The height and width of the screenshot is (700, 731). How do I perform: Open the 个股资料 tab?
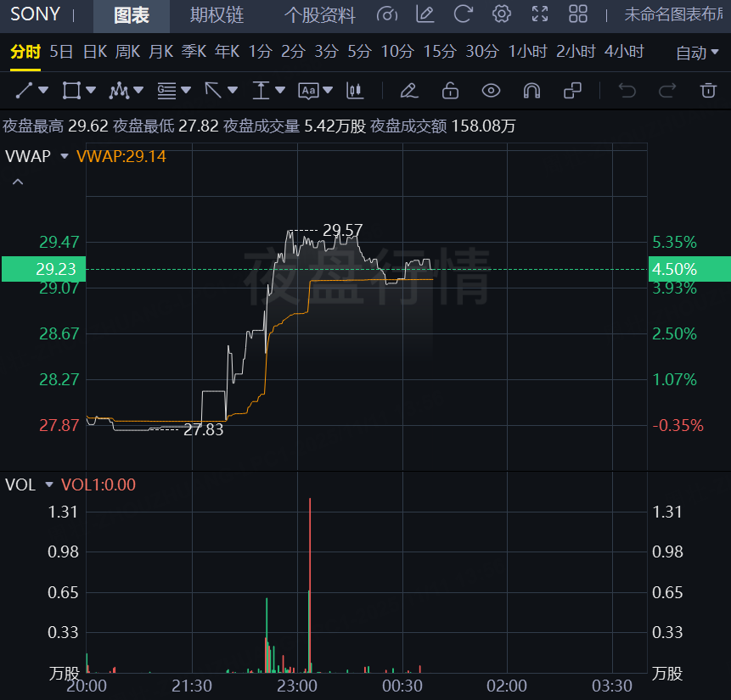pyautogui.click(x=319, y=15)
